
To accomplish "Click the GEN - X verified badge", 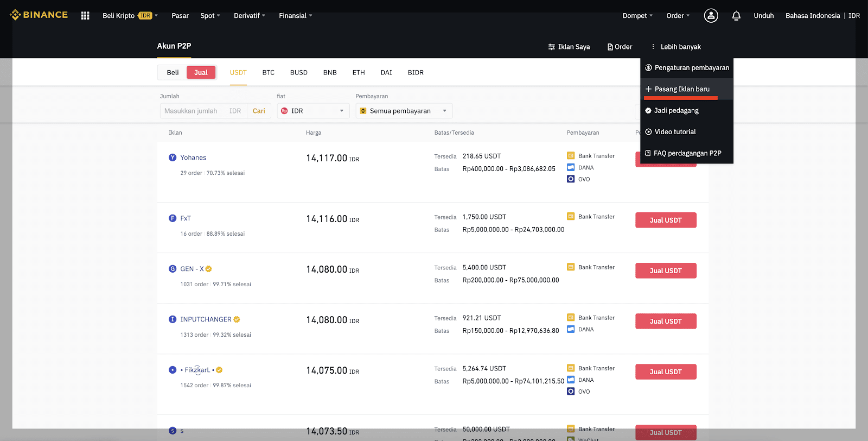I will [x=208, y=269].
